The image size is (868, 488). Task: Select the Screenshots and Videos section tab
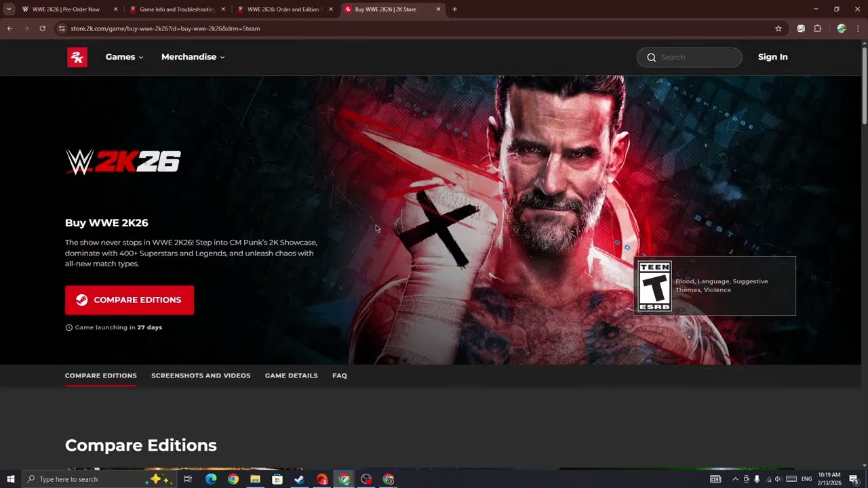pyautogui.click(x=201, y=375)
